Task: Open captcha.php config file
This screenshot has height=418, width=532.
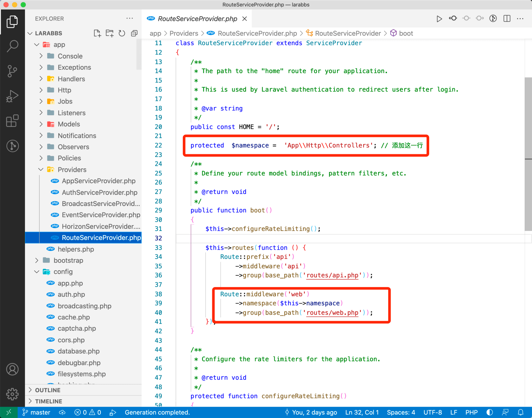Action: coord(83,328)
